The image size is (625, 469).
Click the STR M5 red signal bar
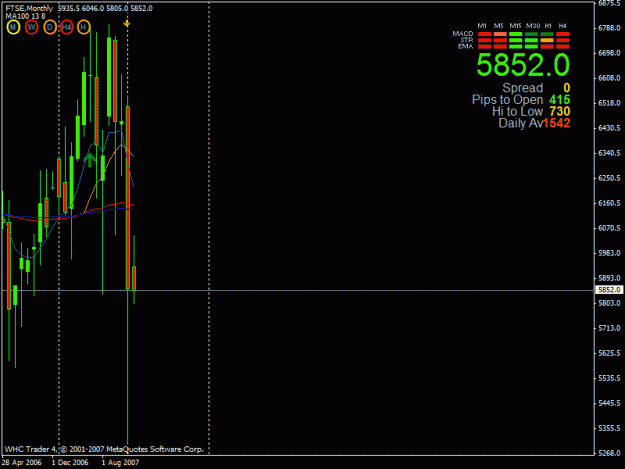tap(500, 40)
